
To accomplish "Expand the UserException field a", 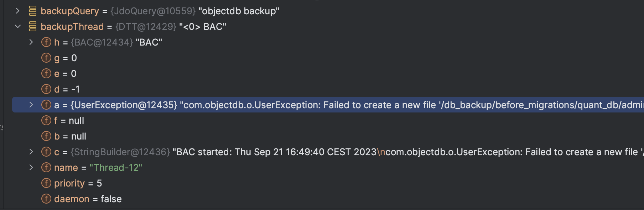I will pyautogui.click(x=31, y=105).
